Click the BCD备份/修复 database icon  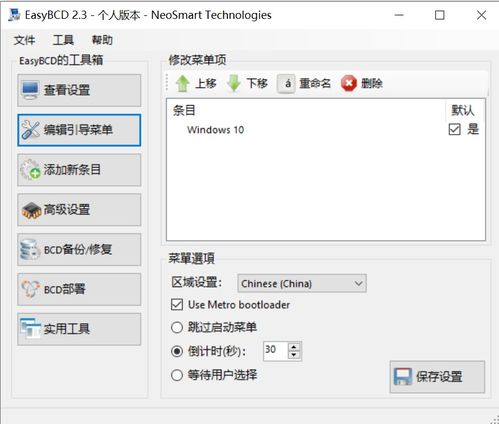pos(30,250)
